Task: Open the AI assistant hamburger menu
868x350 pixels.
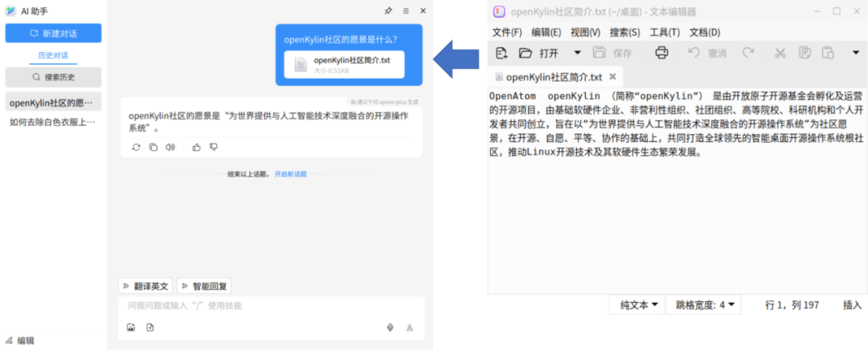Action: coord(406,10)
